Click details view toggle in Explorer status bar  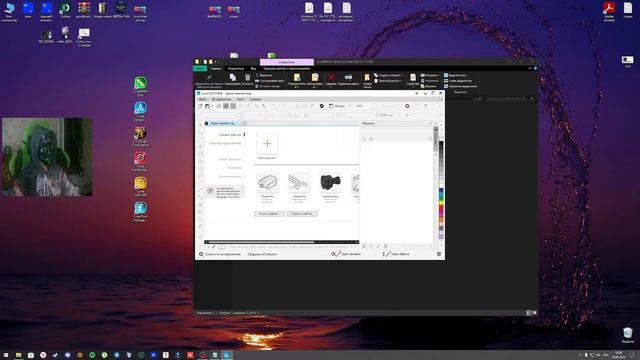coord(529,313)
